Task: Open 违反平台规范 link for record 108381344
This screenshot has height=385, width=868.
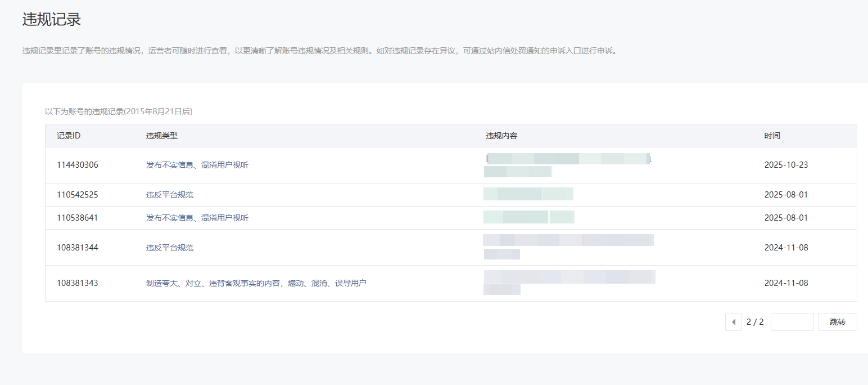Action: pos(170,248)
